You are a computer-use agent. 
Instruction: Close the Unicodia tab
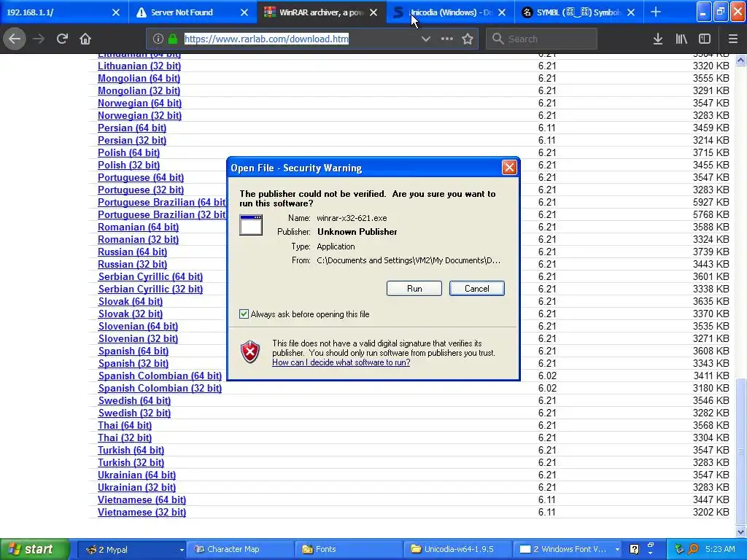[x=502, y=12]
